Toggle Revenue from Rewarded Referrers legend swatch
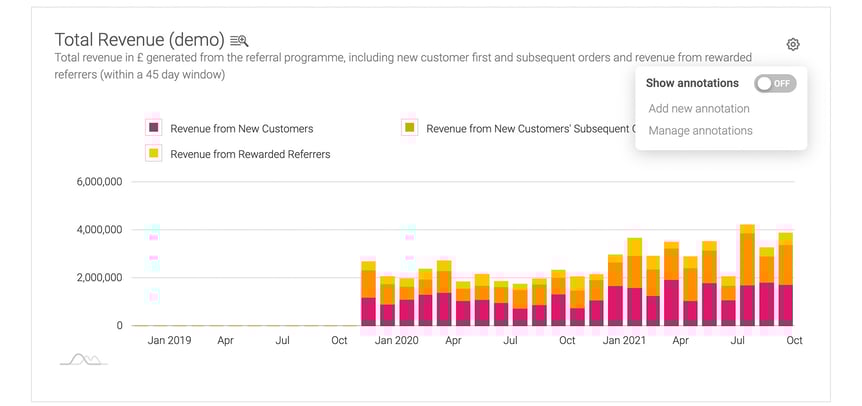Screen dimensions: 862x406 (x=153, y=154)
